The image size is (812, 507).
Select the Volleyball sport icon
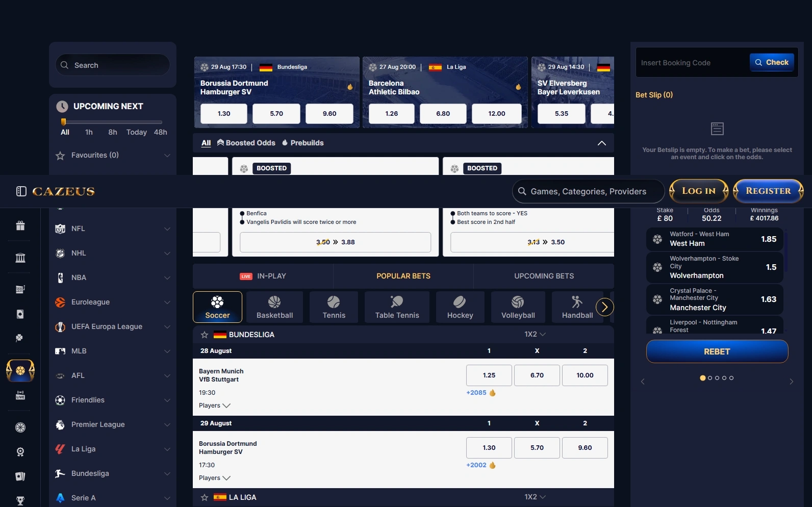click(518, 307)
